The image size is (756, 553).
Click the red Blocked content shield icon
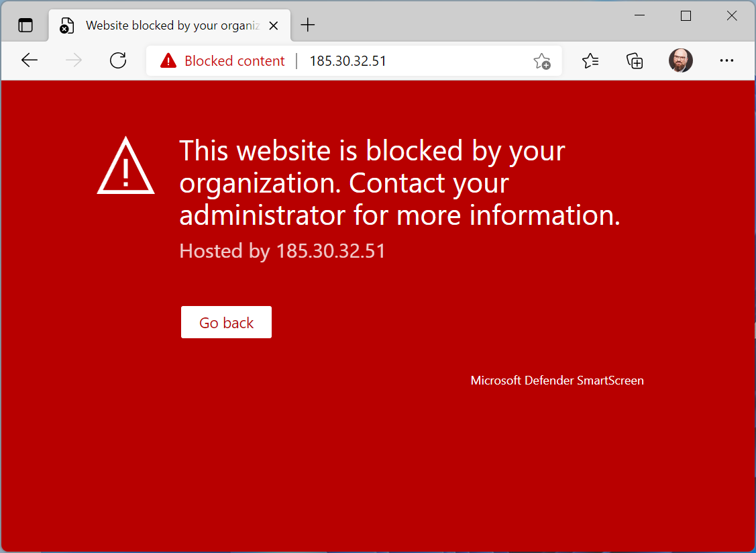[x=167, y=60]
